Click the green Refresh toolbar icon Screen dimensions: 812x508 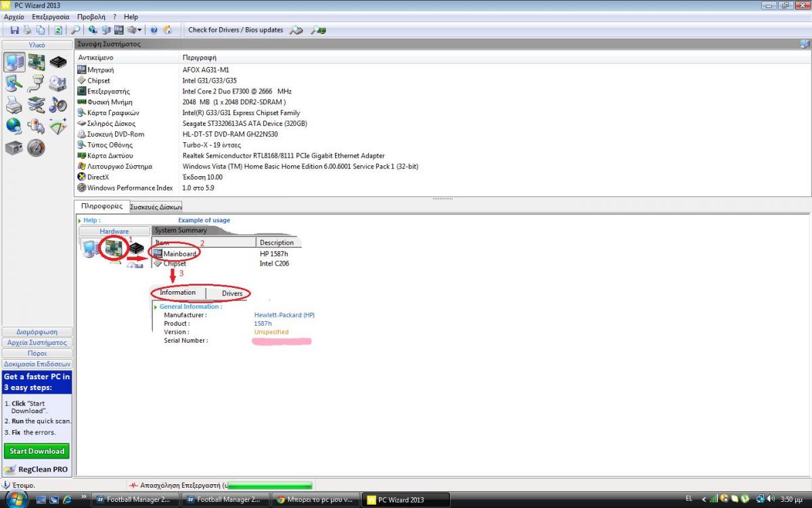tap(59, 30)
